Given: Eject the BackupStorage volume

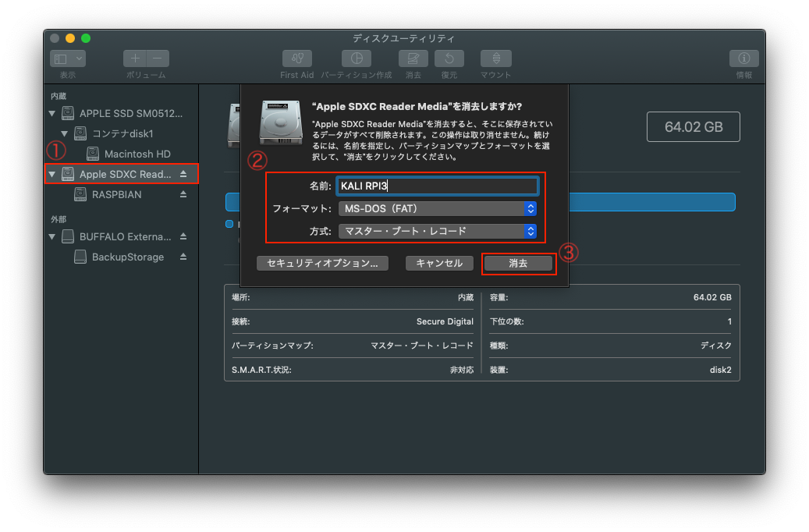Looking at the screenshot, I should pyautogui.click(x=183, y=257).
